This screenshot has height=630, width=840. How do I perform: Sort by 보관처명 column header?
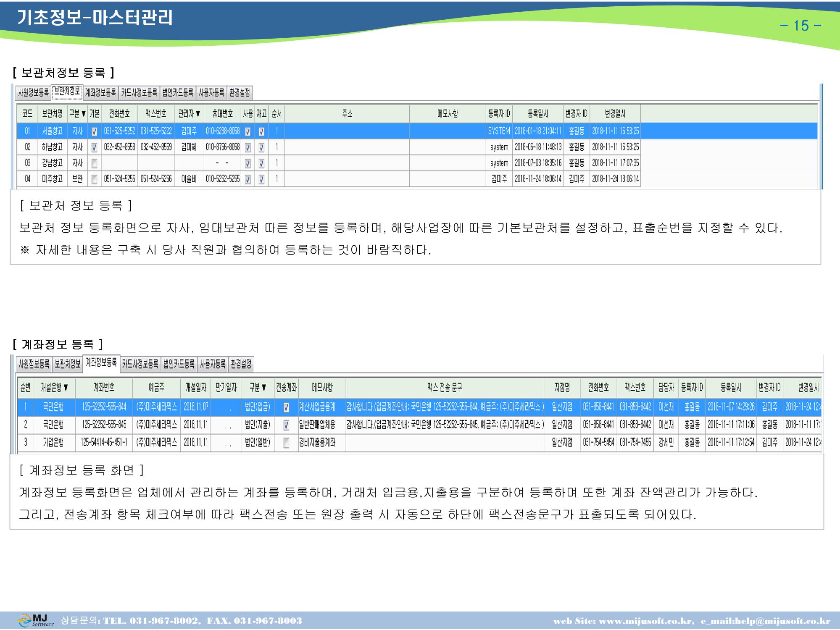click(x=52, y=114)
